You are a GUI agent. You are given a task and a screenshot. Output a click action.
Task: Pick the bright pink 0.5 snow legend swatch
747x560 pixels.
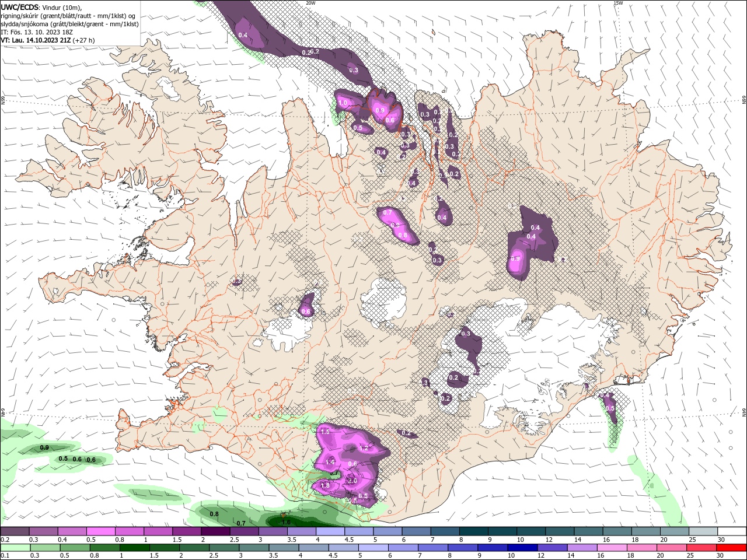coord(100,531)
